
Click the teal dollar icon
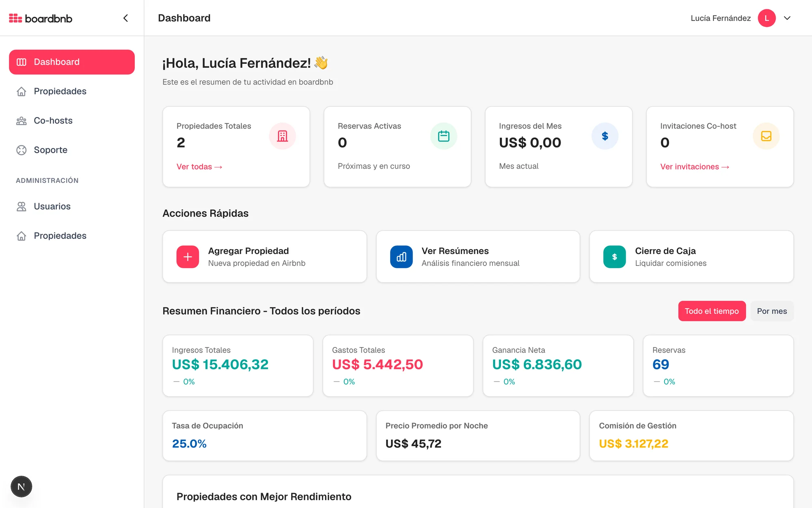615,257
